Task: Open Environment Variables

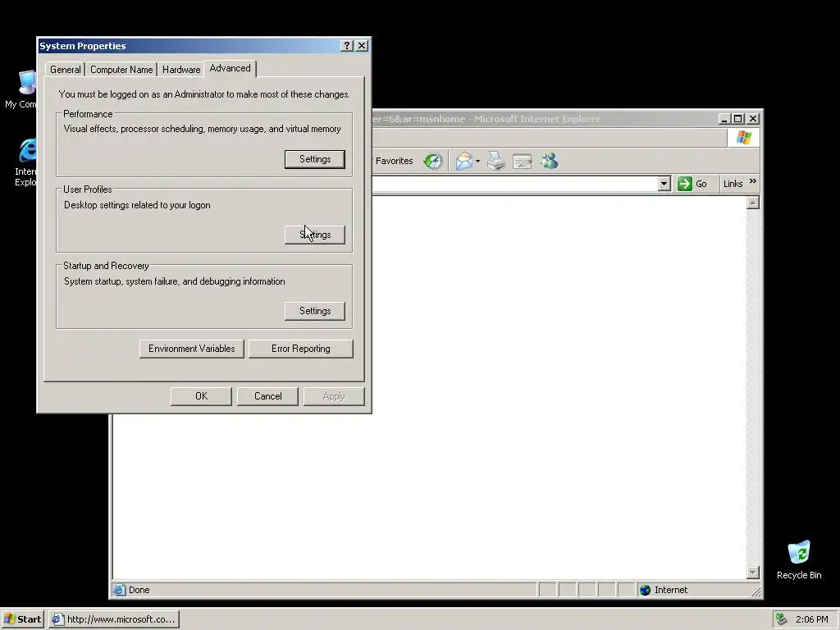Action: coord(192,349)
